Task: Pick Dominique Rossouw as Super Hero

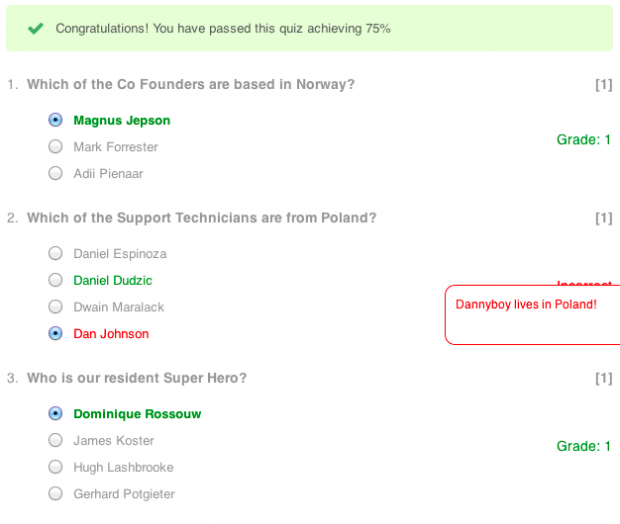Action: coord(55,413)
